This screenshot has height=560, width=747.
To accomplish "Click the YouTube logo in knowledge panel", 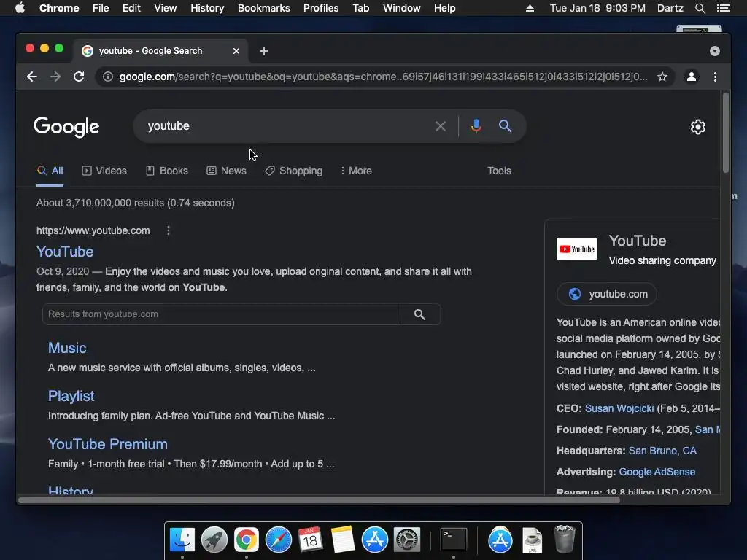I will tap(577, 249).
